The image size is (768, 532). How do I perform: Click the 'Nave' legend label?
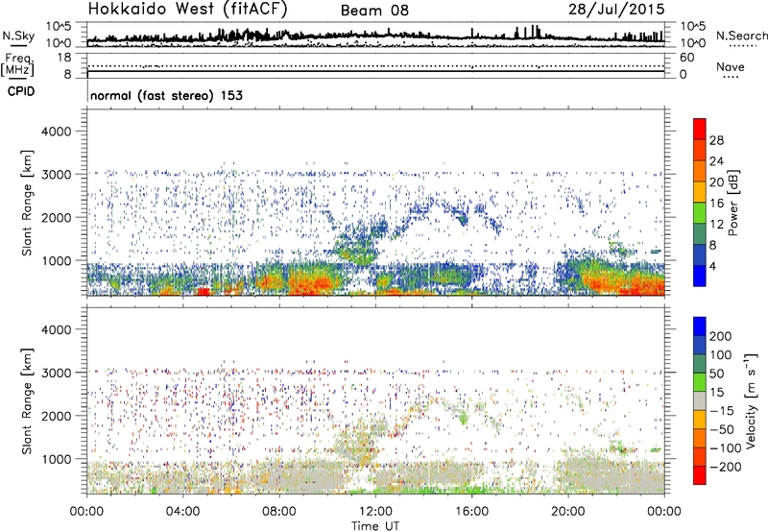(731, 66)
